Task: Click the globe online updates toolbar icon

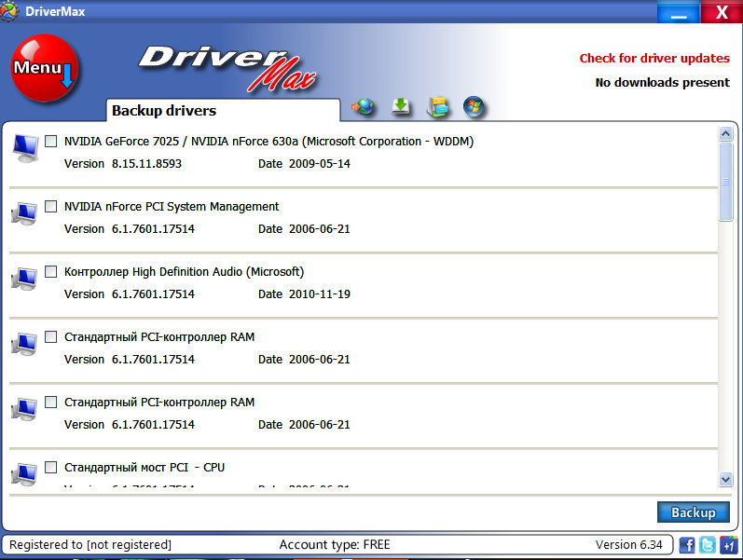Action: 364,106
